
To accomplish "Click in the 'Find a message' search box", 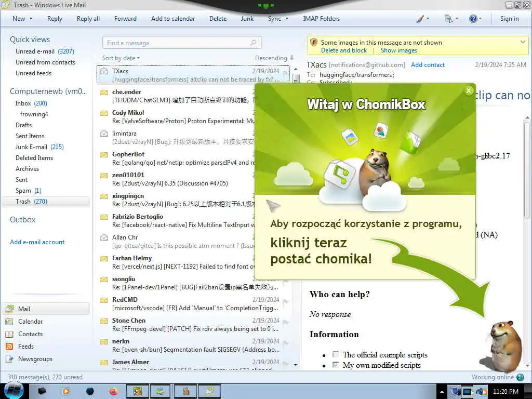I will [x=182, y=43].
